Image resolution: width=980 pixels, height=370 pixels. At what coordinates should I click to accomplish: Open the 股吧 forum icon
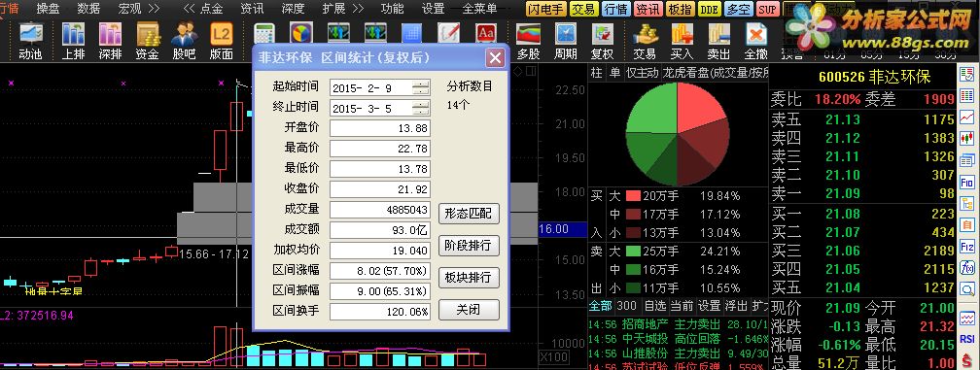click(x=185, y=41)
